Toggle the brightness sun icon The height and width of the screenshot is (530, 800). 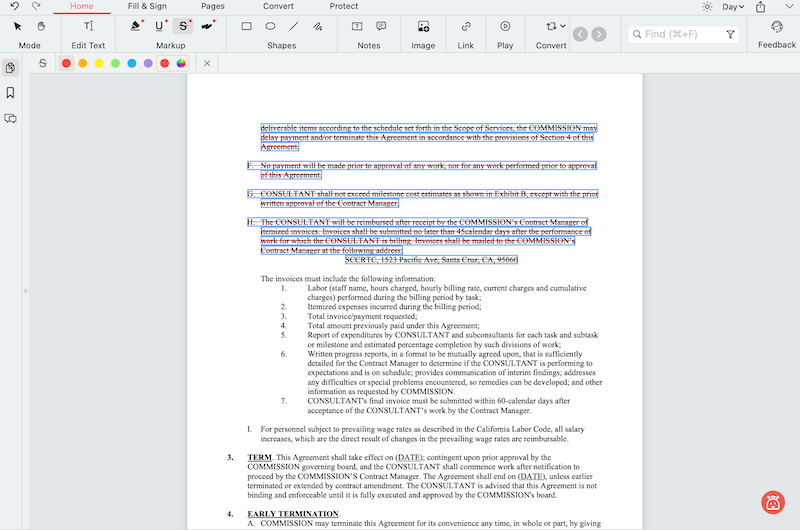(x=707, y=7)
